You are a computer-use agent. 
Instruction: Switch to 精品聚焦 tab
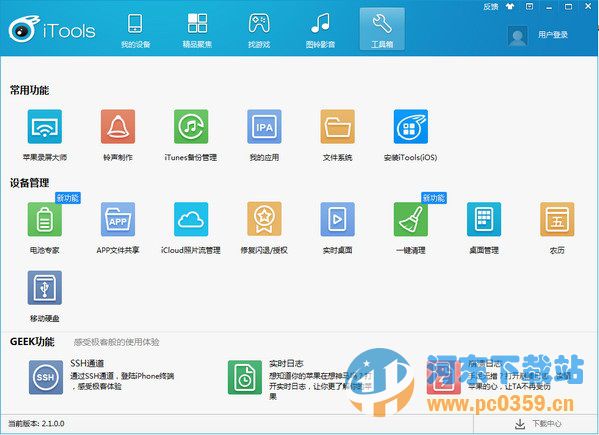pyautogui.click(x=197, y=30)
